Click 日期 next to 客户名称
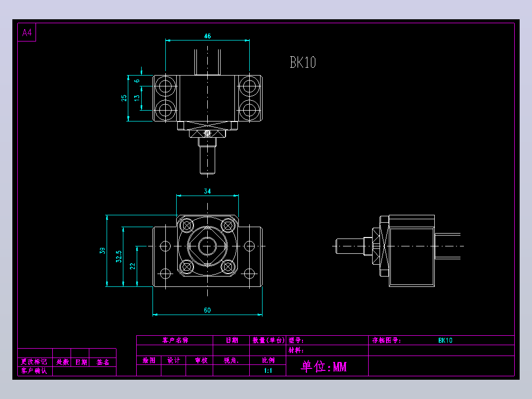 click(232, 340)
